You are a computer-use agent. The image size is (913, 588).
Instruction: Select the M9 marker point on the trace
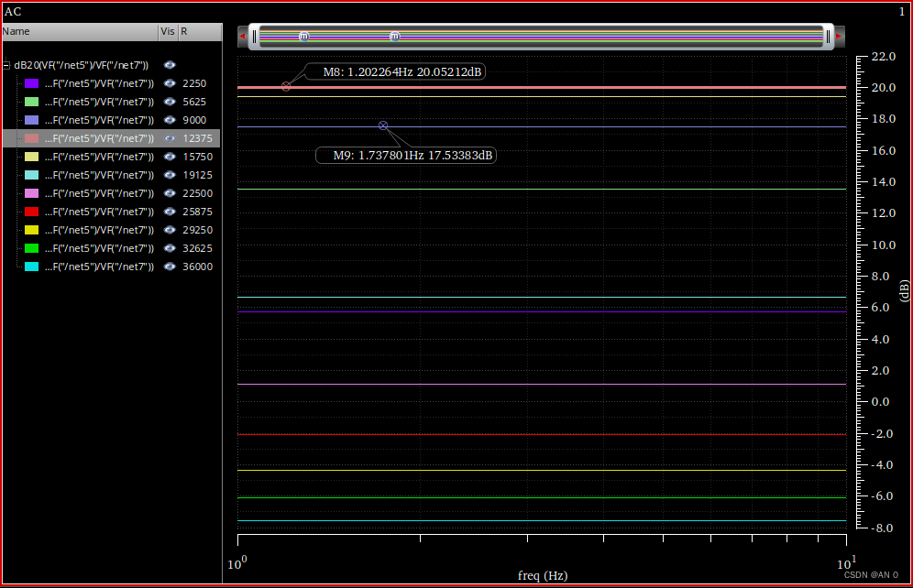click(383, 125)
